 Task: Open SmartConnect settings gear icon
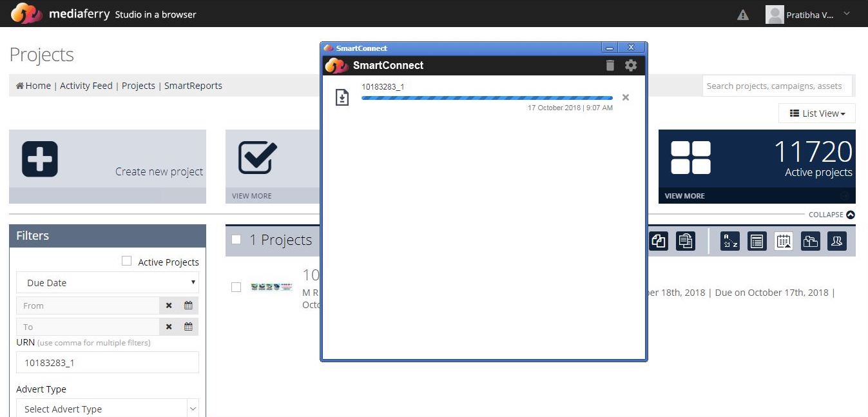coord(631,65)
